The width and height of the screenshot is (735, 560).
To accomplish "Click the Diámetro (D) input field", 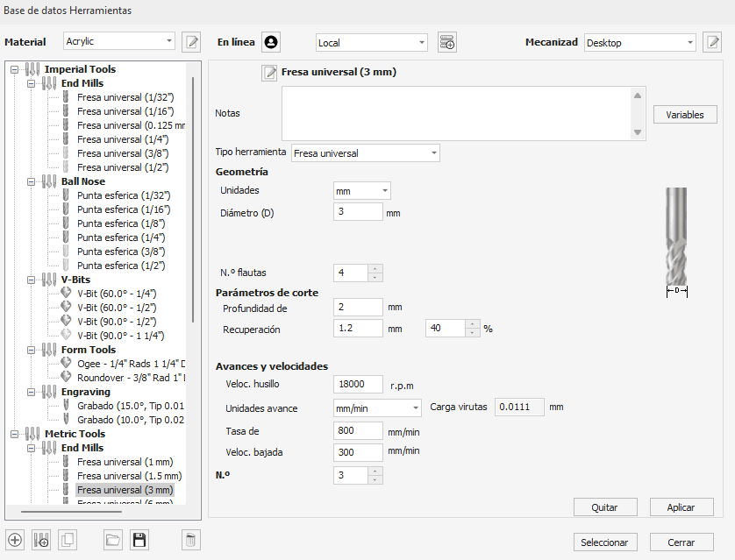I will coord(358,211).
